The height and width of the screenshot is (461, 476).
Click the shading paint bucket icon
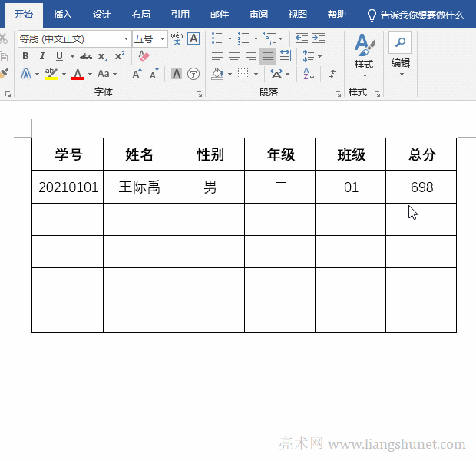coord(217,74)
